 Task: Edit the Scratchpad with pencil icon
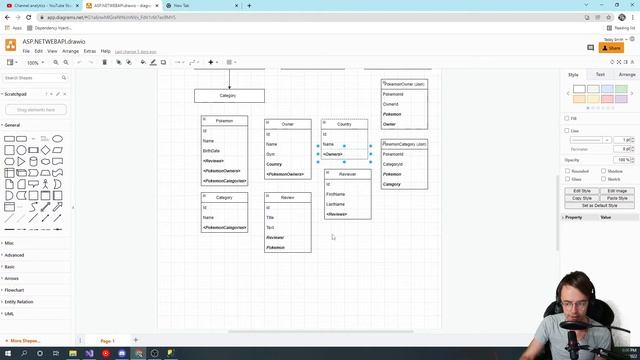click(58, 94)
